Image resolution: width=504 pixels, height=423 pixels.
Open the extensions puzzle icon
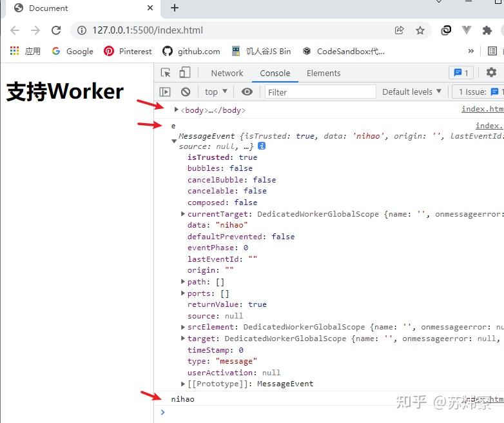(487, 30)
